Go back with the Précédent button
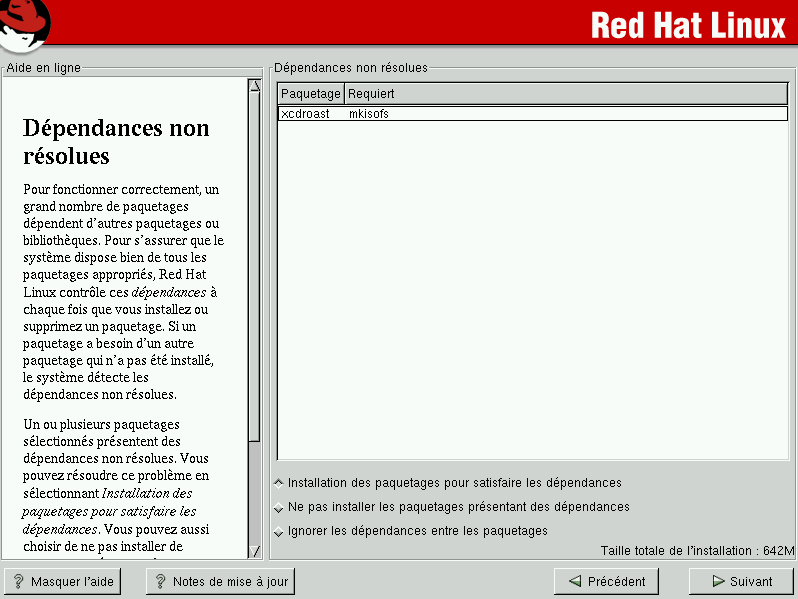Viewport: 798px width, 599px height. 606,581
